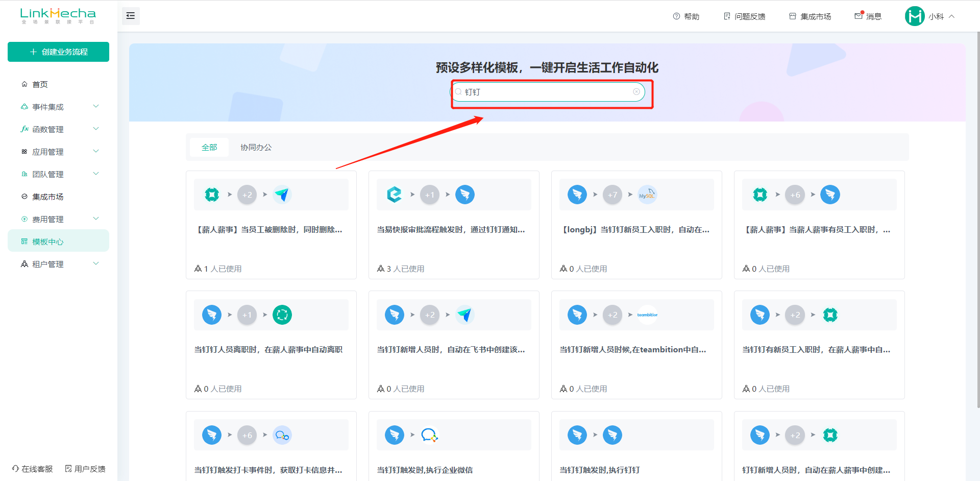Screen dimensions: 980x481
Task: Click +7 badge in longbj card
Action: click(x=612, y=195)
